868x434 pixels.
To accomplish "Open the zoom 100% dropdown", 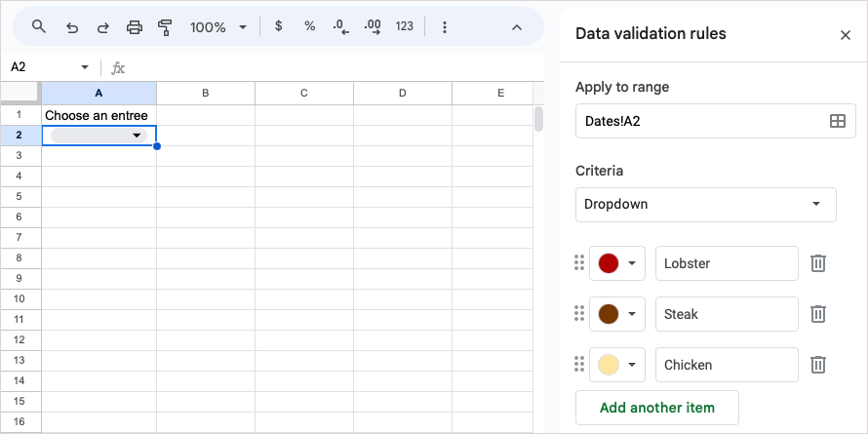I will click(x=218, y=27).
